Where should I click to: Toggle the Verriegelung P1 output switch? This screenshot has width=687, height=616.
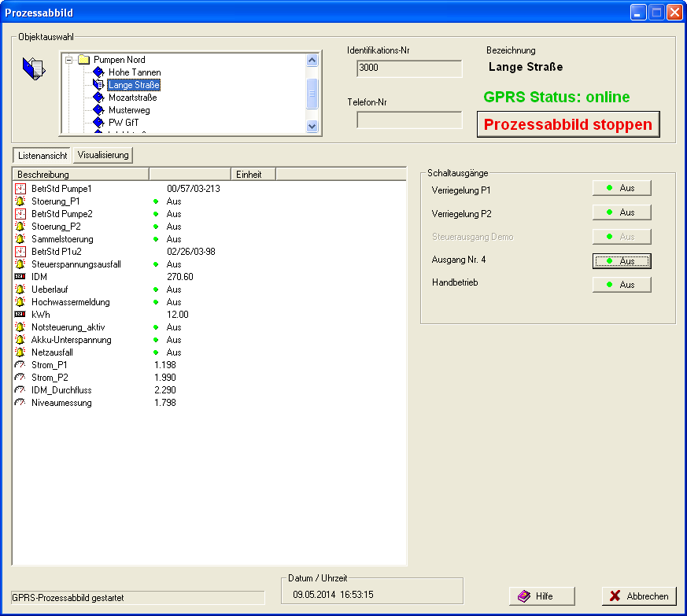pos(621,188)
